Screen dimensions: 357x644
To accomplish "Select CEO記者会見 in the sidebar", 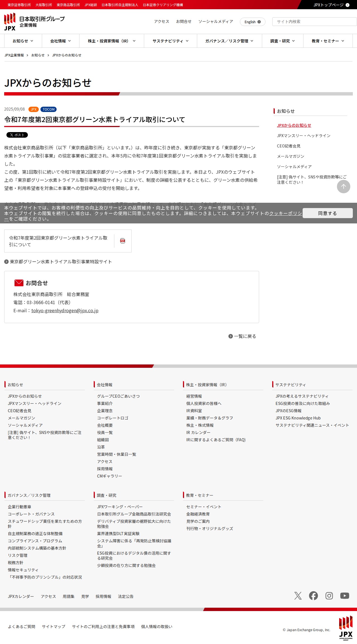I will tap(289, 146).
